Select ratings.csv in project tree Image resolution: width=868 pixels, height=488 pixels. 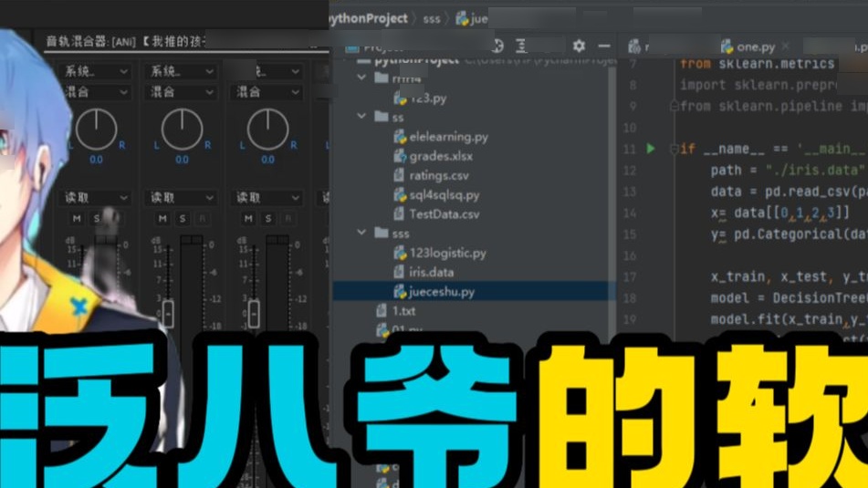(439, 175)
